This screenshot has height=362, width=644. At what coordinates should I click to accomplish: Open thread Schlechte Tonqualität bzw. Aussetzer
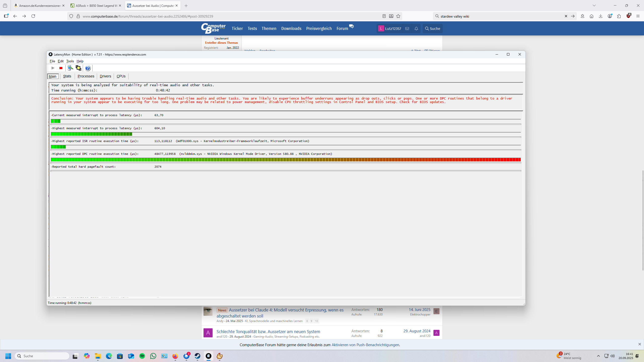click(268, 332)
